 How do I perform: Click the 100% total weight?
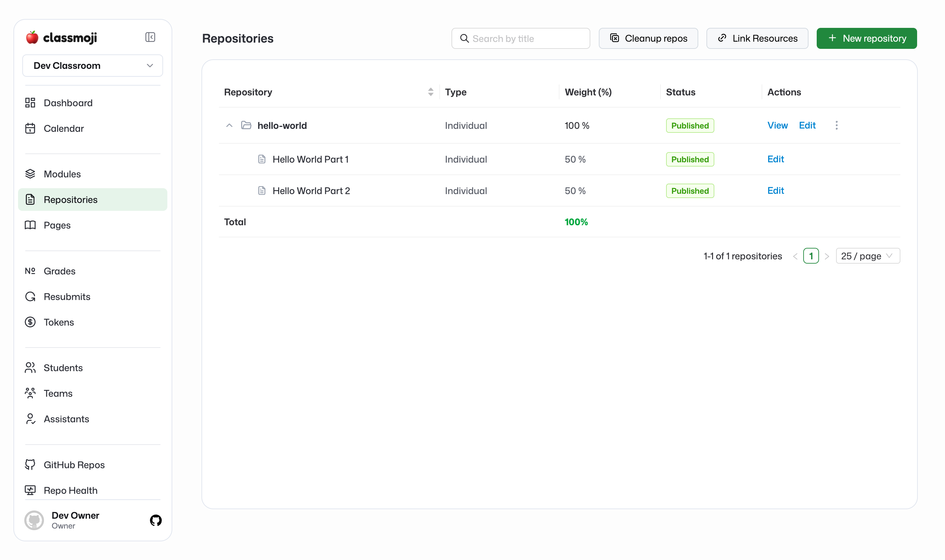[x=576, y=222]
